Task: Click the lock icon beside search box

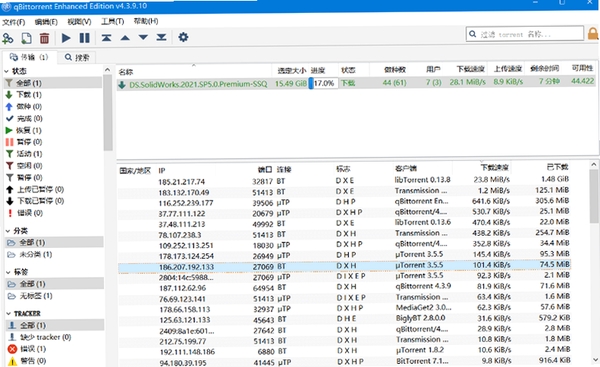Action: [593, 34]
